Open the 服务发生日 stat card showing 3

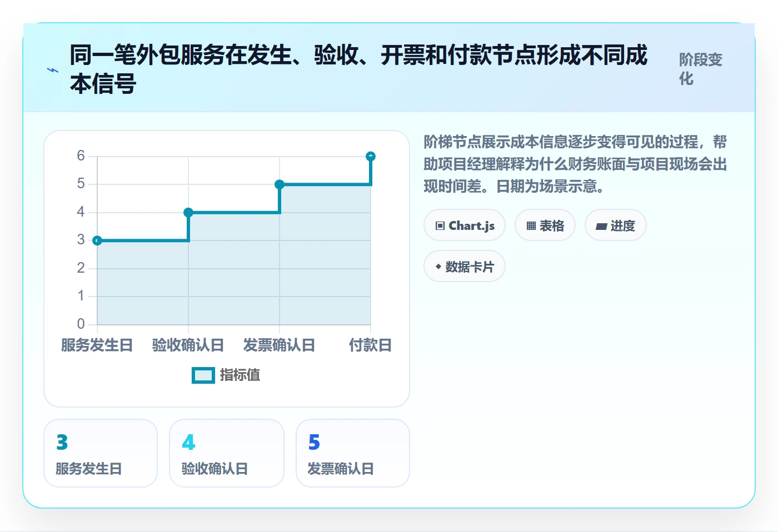tap(101, 453)
